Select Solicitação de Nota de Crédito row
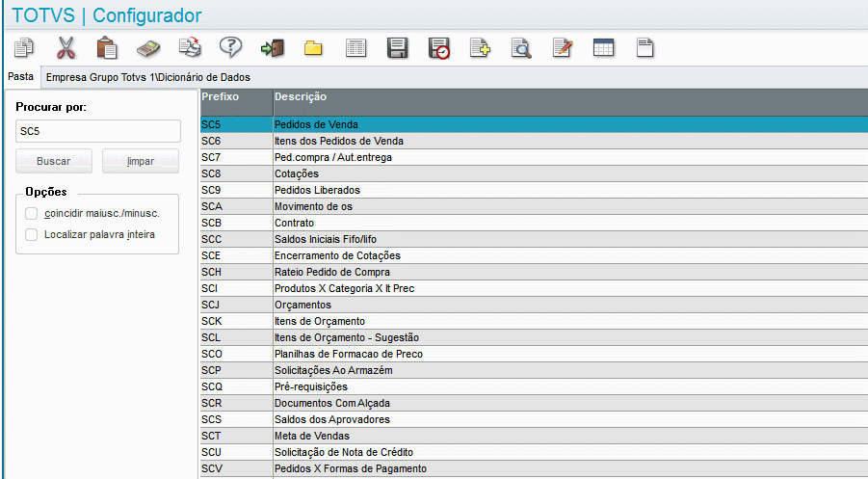The width and height of the screenshot is (868, 479). (x=534, y=452)
